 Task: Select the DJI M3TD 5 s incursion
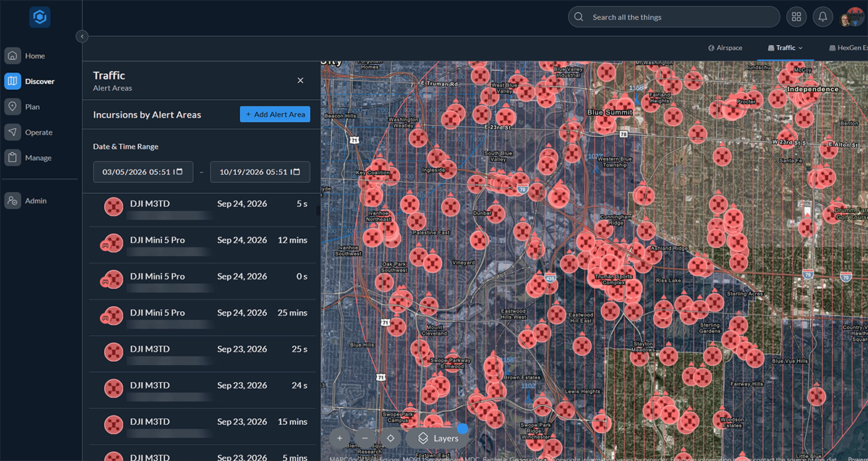203,208
